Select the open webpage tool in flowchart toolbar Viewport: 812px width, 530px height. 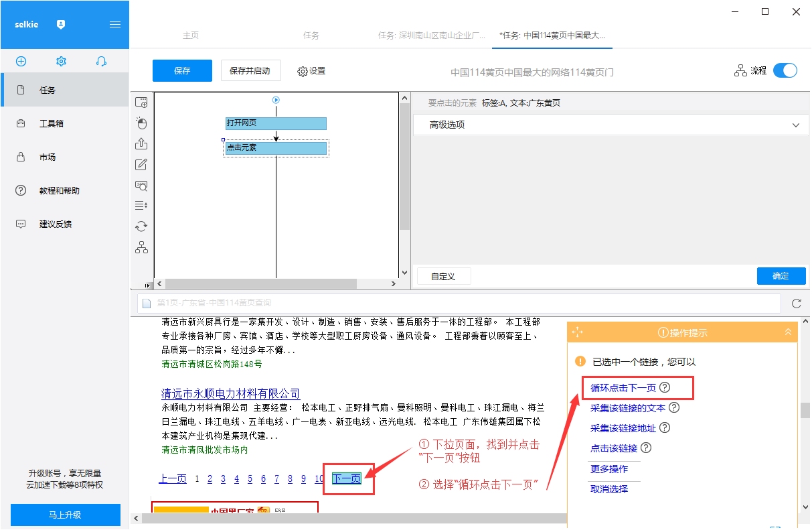(x=141, y=103)
